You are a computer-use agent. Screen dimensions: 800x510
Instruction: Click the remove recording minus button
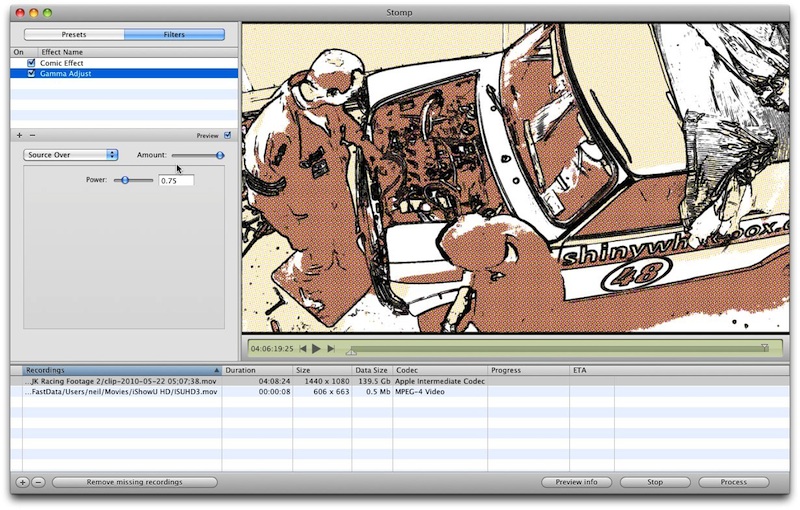tap(38, 482)
